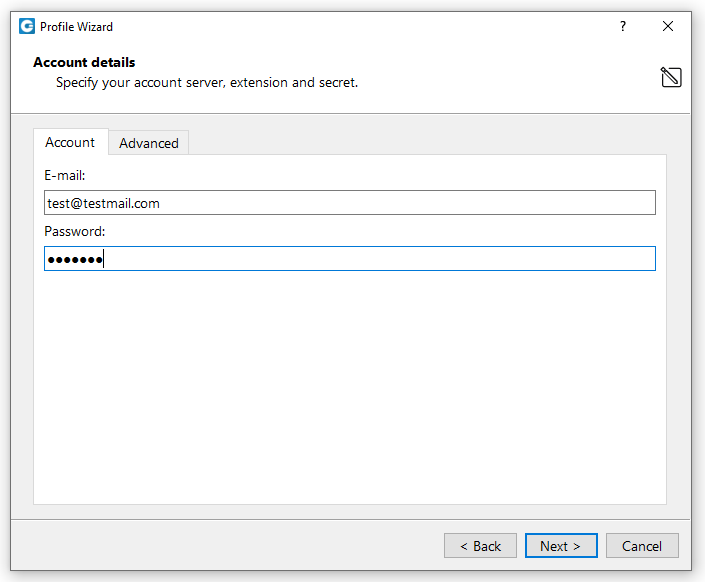
Task: Click into the Password field
Action: point(349,259)
